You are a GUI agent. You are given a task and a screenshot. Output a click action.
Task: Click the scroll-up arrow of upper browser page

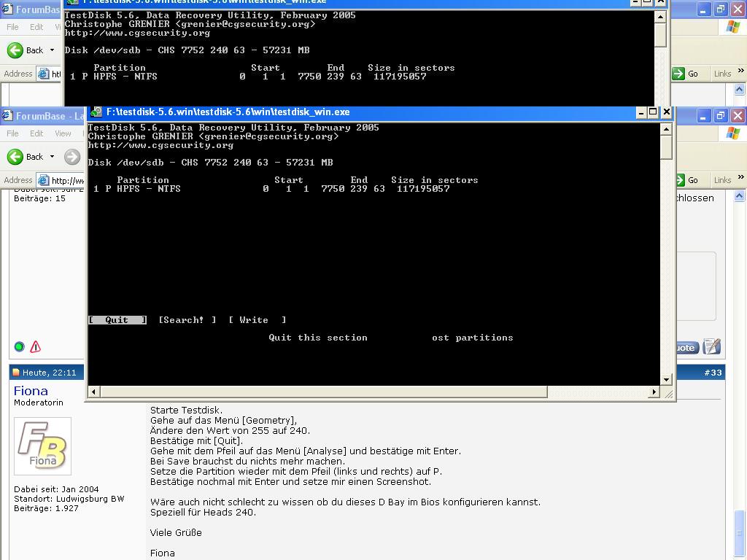[x=740, y=89]
